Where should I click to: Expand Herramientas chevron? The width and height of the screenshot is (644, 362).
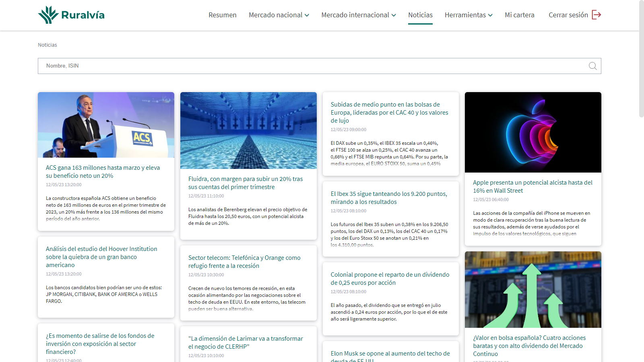490,15
